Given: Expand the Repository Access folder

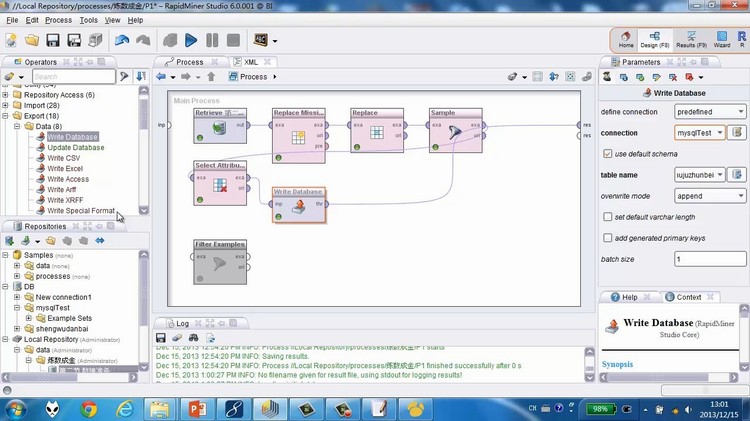Looking at the screenshot, I should pyautogui.click(x=5, y=95).
